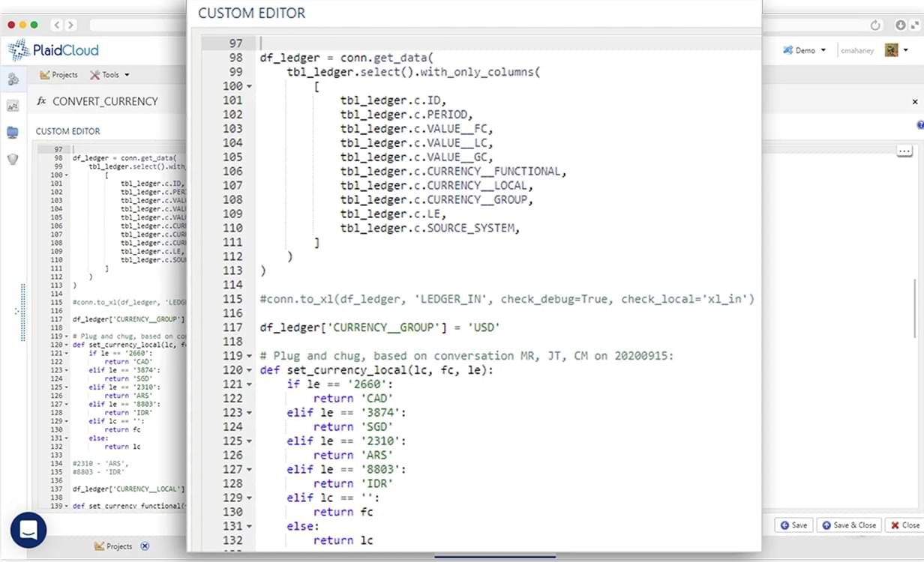The image size is (924, 562).
Task: Open the gears icon in left sidebar
Action: click(13, 79)
